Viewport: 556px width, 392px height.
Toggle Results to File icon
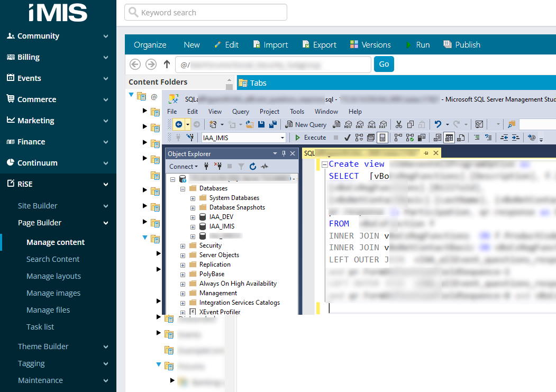click(461, 138)
